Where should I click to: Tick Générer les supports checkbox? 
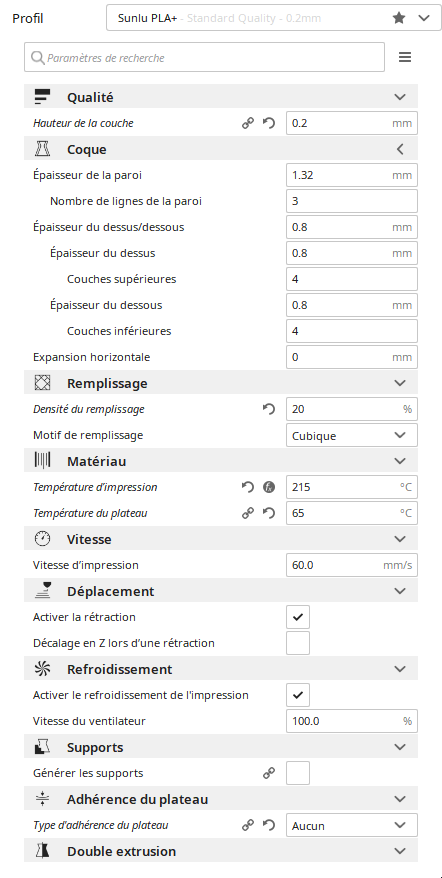click(298, 773)
